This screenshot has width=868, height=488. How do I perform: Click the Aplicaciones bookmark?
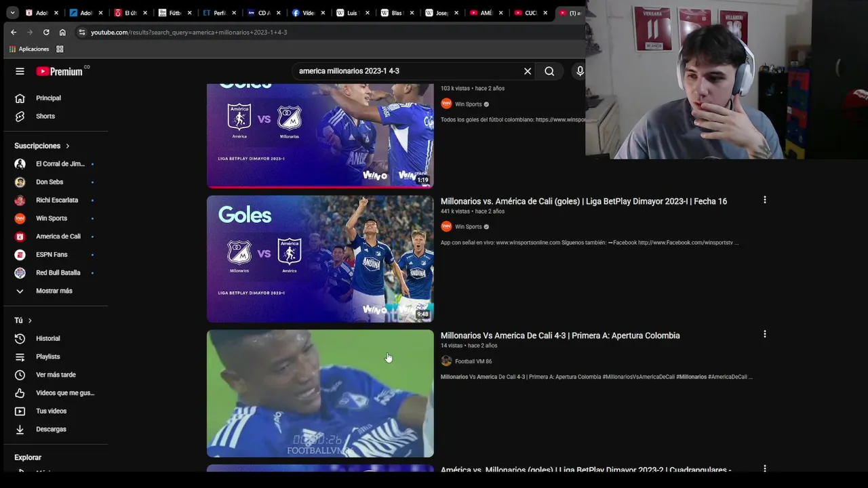coord(29,49)
